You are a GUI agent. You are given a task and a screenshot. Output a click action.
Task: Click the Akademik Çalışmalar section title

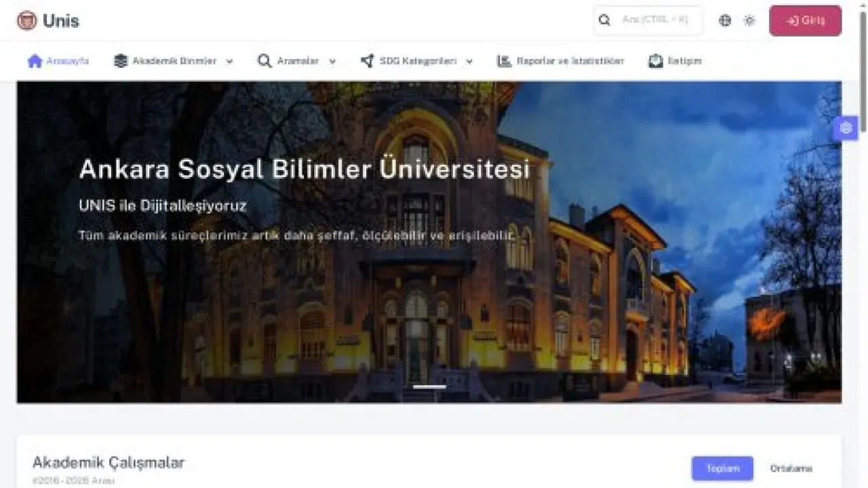click(x=108, y=463)
